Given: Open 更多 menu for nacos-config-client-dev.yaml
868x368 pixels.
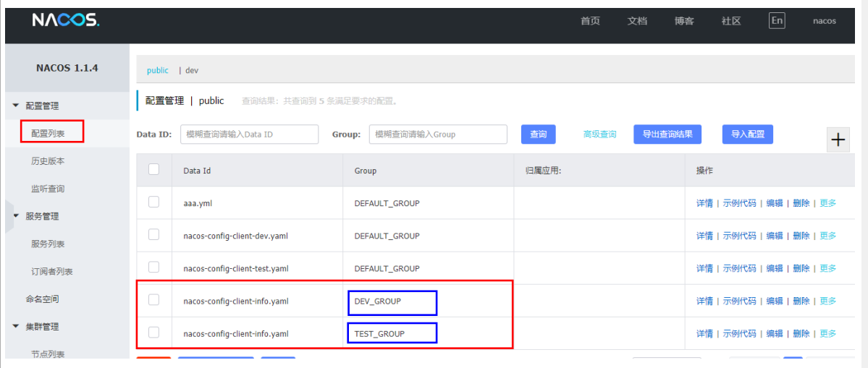Looking at the screenshot, I should pos(827,236).
